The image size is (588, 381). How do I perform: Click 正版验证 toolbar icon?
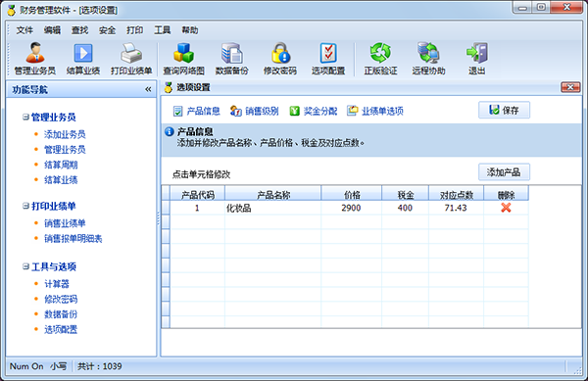tap(380, 59)
